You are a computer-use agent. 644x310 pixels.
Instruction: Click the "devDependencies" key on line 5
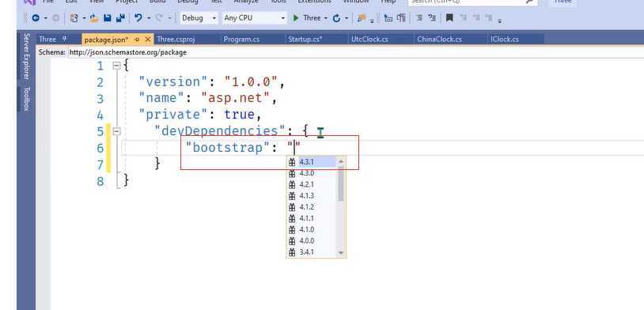coord(220,131)
